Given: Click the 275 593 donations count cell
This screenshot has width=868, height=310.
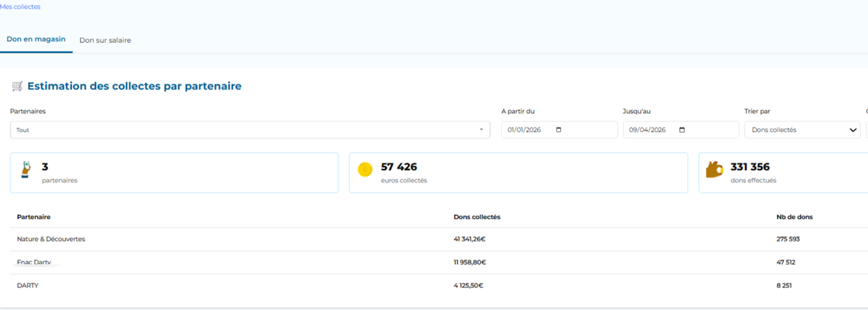Looking at the screenshot, I should click(789, 239).
